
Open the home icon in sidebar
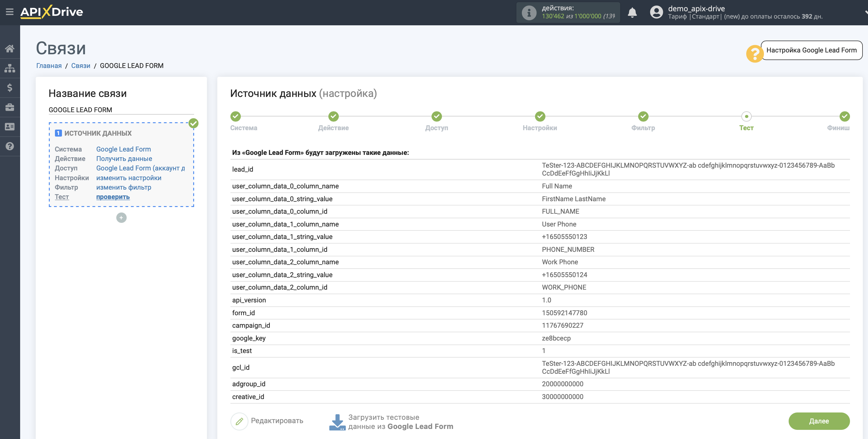click(10, 48)
